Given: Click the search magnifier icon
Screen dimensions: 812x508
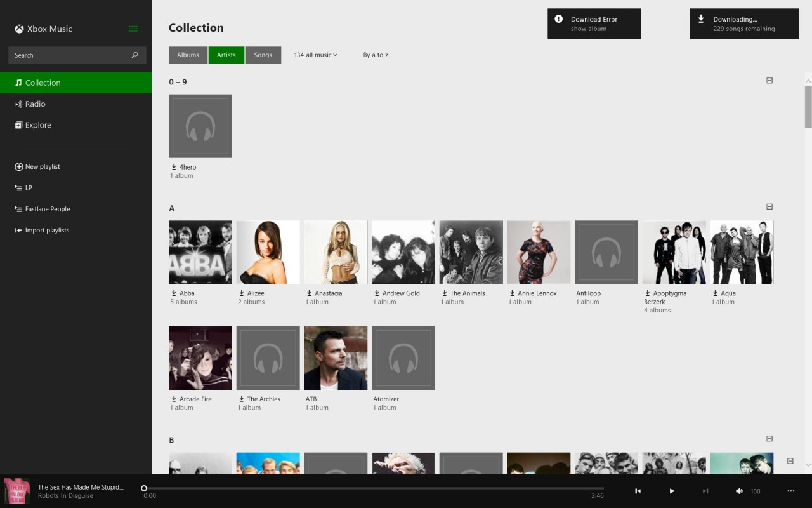Looking at the screenshot, I should pos(134,55).
